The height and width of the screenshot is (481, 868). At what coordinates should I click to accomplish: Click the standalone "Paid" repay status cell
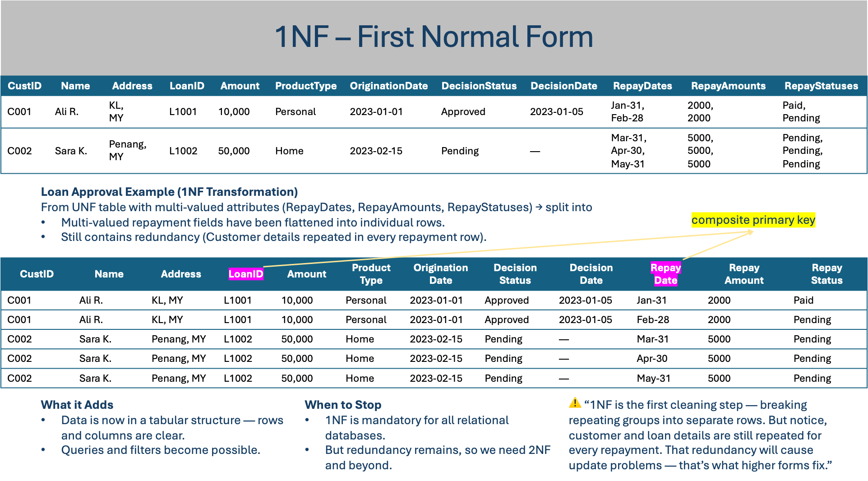coord(803,300)
